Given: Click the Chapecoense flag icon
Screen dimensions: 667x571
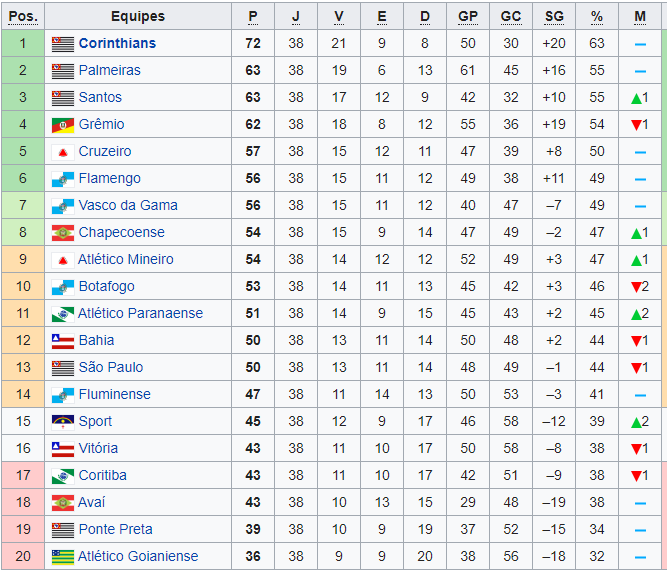Looking at the screenshot, I should coord(63,233).
